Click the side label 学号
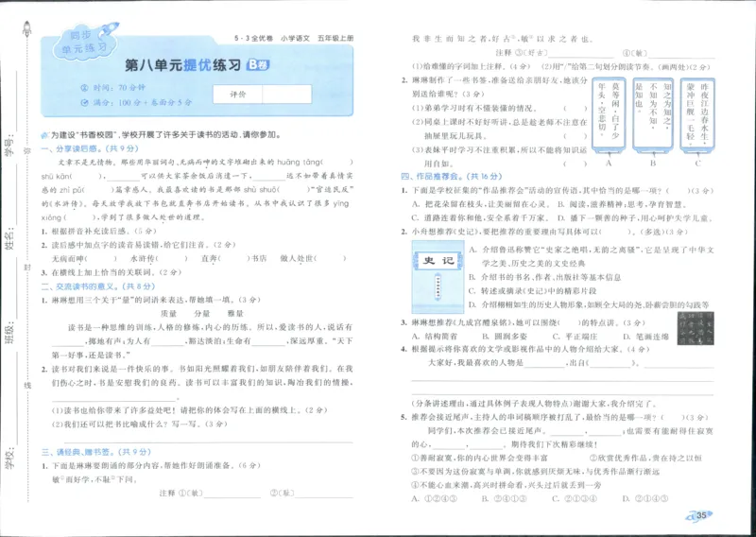Screen dimensions: 756x537 pyautogui.click(x=9, y=147)
